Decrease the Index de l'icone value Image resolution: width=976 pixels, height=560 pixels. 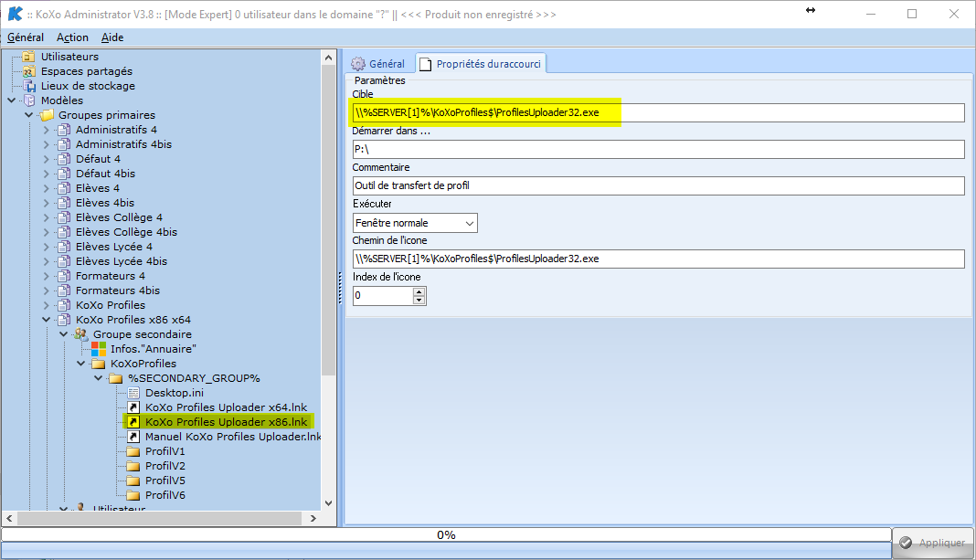[x=419, y=300]
